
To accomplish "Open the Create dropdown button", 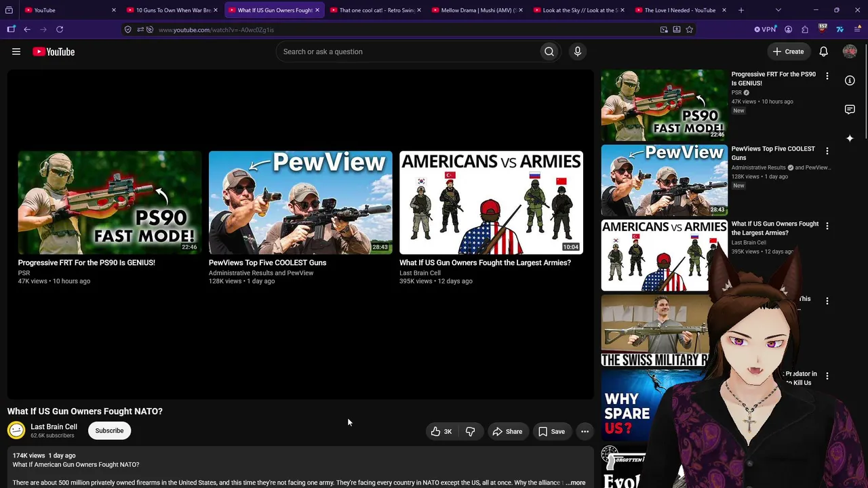I will (x=788, y=52).
